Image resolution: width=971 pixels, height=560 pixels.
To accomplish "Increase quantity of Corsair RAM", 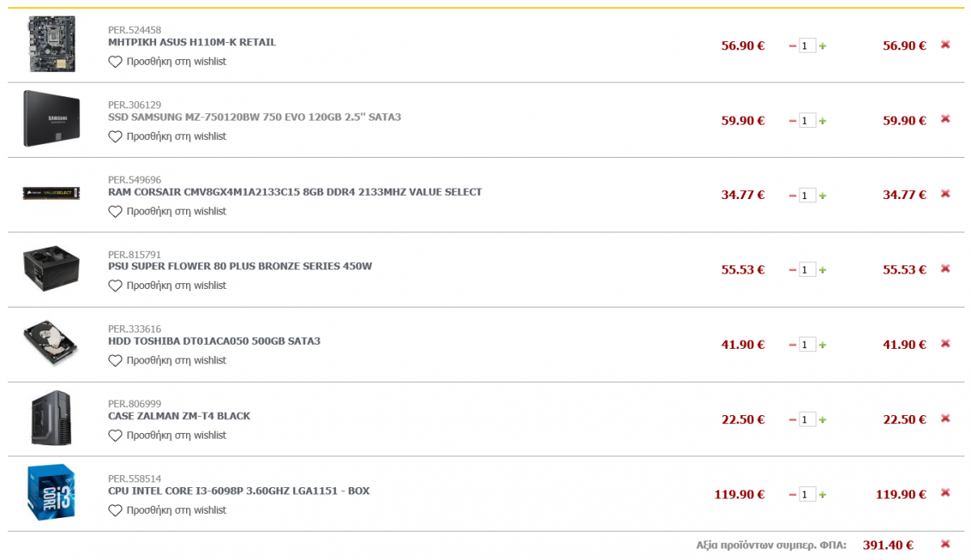I will [823, 195].
